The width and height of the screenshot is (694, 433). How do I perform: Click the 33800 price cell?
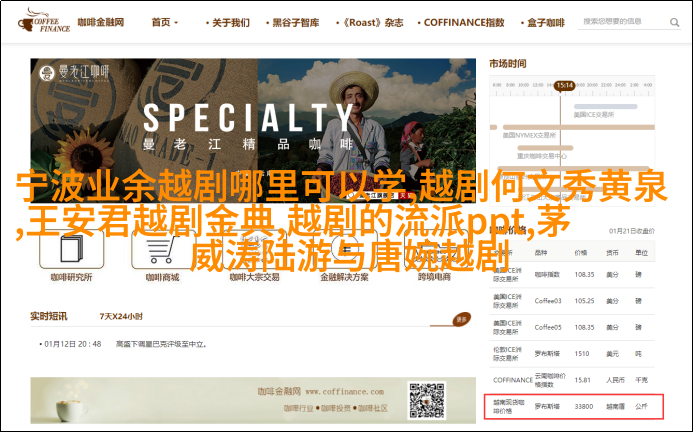[x=583, y=406]
